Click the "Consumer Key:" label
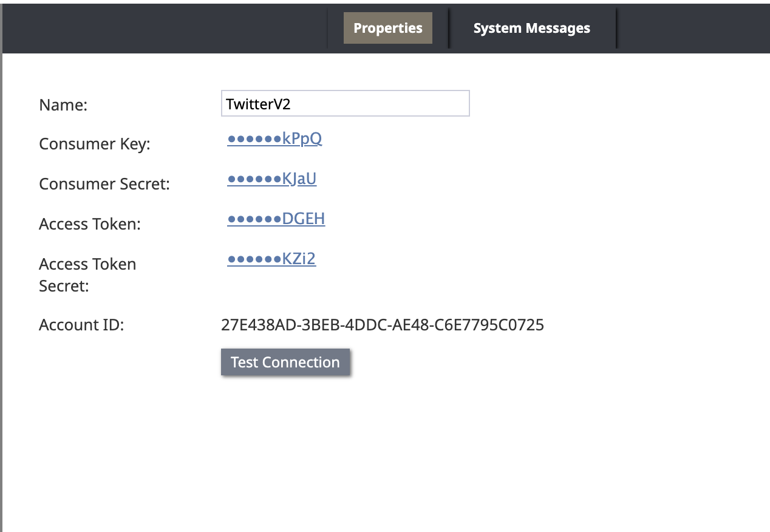Screen dimensions: 770x532 pos(95,144)
